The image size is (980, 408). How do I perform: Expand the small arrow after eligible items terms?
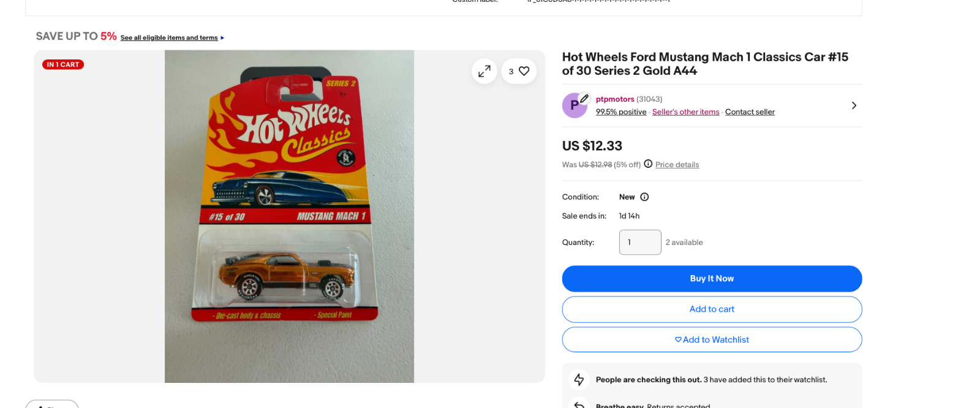point(222,38)
